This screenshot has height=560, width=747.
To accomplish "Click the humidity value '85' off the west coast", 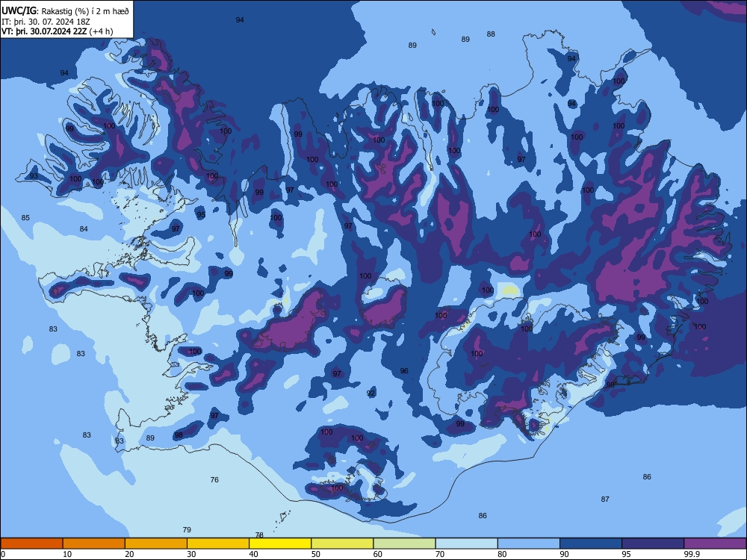I will pyautogui.click(x=25, y=217).
